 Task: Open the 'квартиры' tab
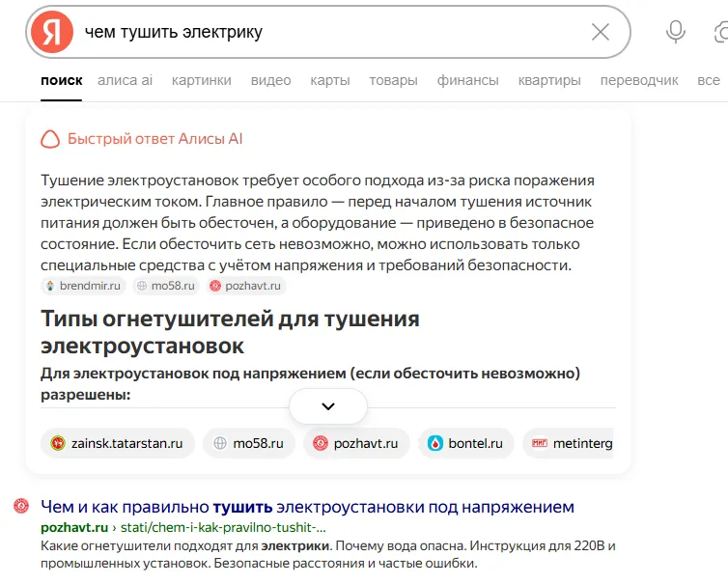coord(549,80)
